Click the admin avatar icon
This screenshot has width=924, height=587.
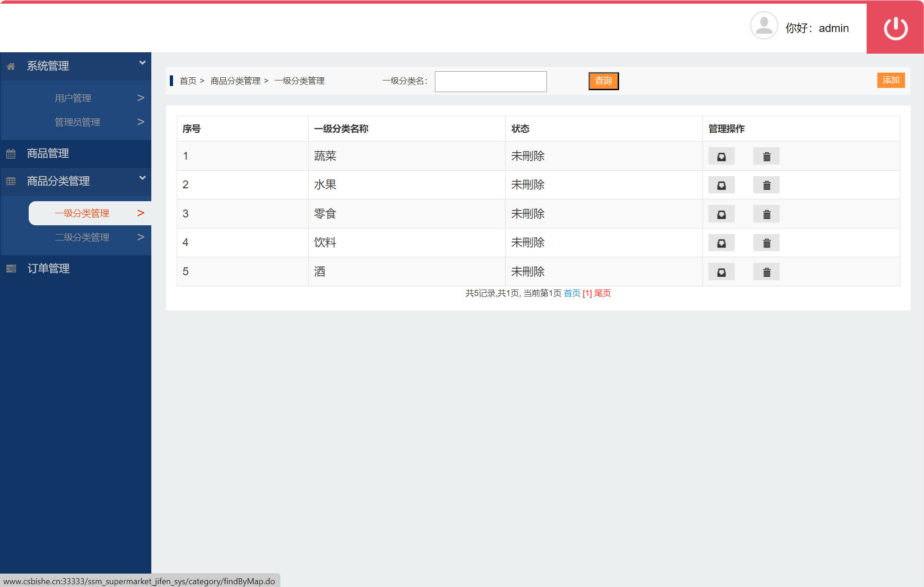[763, 25]
